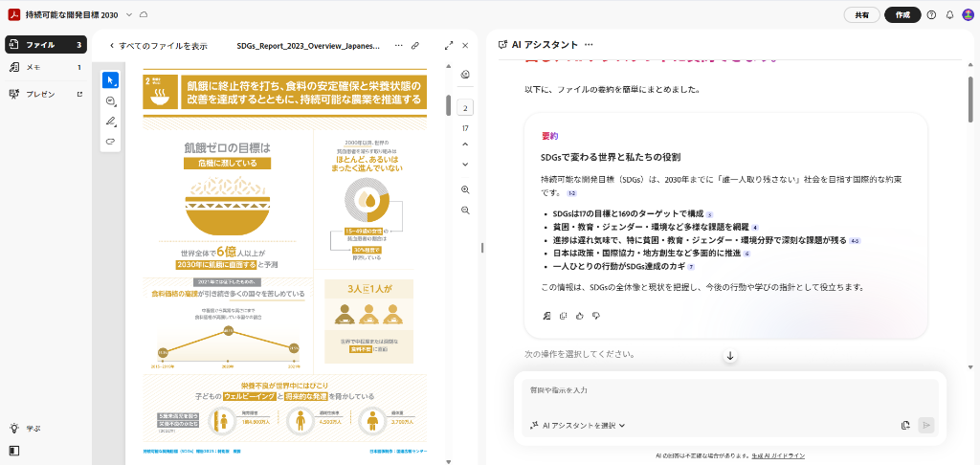Click the 質問や指示を入力 prompt field
This screenshot has width=980, height=465.
click(x=730, y=390)
